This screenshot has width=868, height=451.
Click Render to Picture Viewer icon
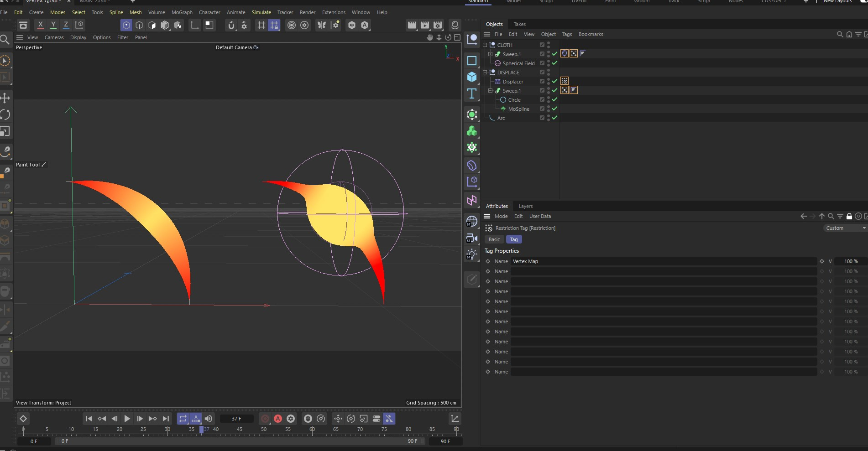[x=424, y=25]
